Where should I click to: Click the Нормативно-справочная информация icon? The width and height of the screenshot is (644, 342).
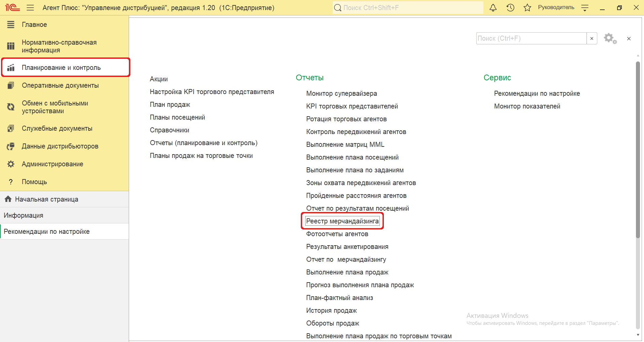pos(11,46)
